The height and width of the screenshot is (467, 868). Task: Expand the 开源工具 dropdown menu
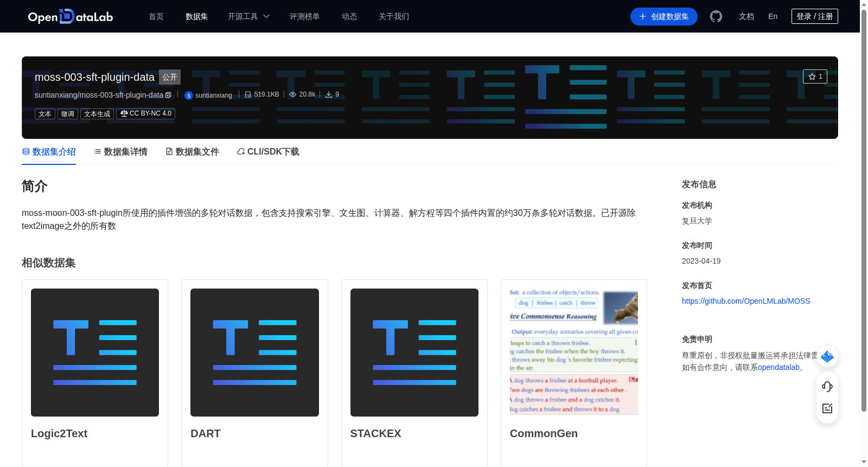[x=248, y=16]
